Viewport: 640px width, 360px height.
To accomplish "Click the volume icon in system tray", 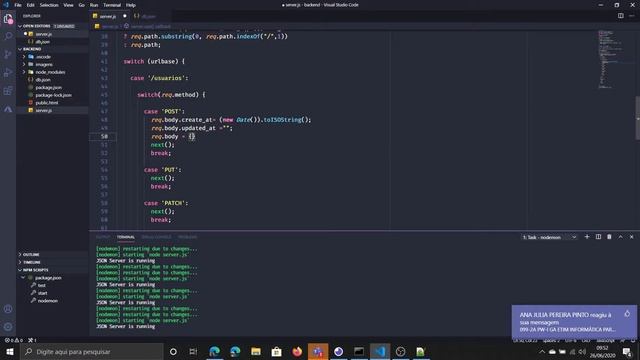I will (582, 351).
